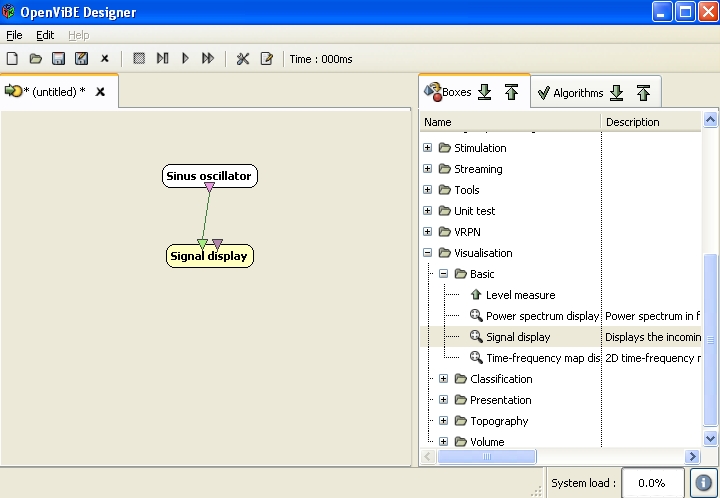Screen dimensions: 720x498
Task: Close the untitled scenario tab
Action: click(100, 92)
